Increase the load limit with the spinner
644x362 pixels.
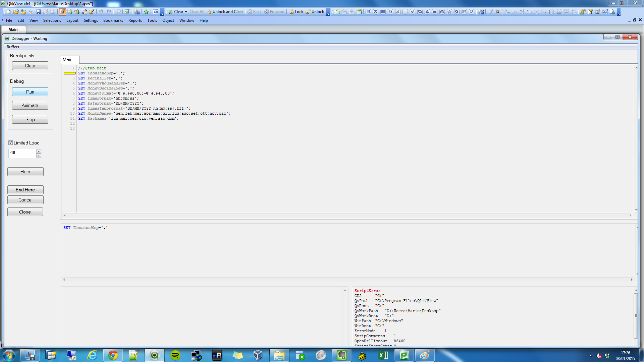39,152
